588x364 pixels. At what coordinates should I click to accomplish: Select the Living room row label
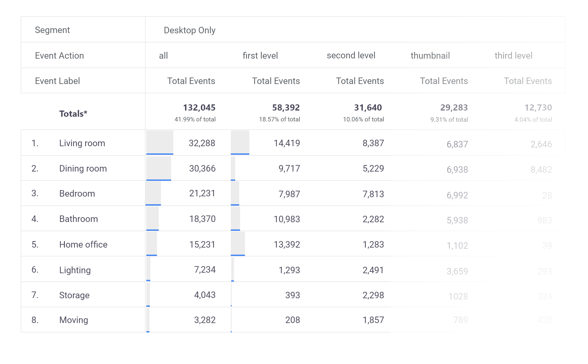point(82,143)
